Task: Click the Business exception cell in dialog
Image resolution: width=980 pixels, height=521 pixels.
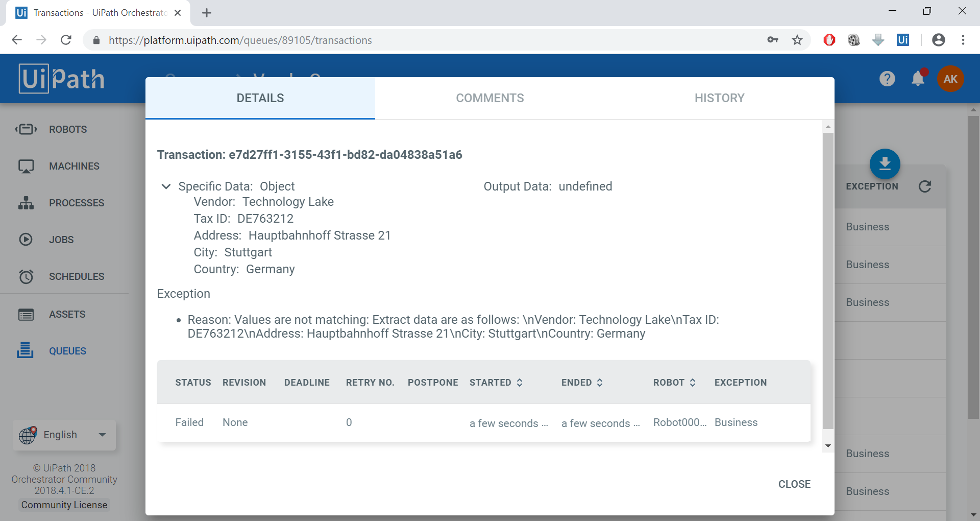Action: pyautogui.click(x=736, y=422)
